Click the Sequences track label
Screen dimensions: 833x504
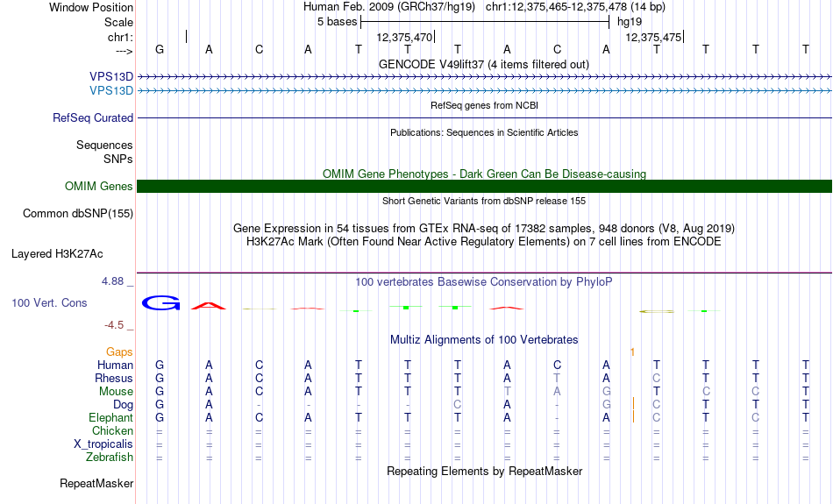(104, 145)
